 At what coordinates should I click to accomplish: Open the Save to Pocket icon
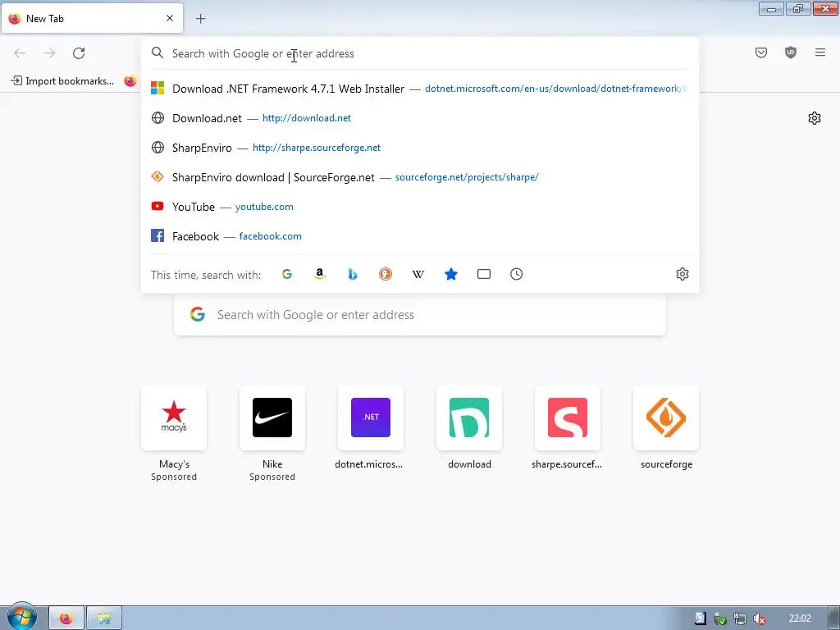click(x=761, y=52)
